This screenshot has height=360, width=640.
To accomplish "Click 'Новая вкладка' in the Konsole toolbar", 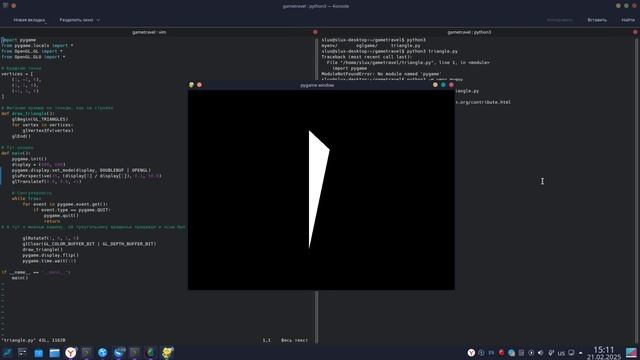I will (x=29, y=20).
